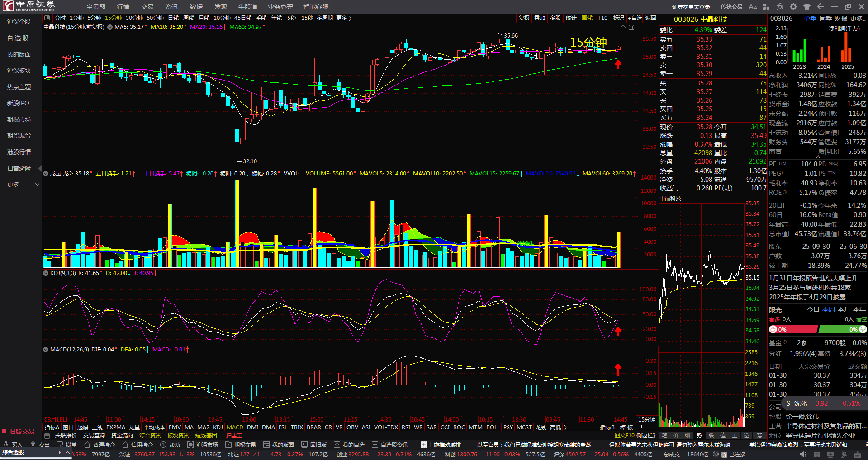Viewport: 868px width, 460px height.
Task: Open settings gear in title bar
Action: click(793, 7)
